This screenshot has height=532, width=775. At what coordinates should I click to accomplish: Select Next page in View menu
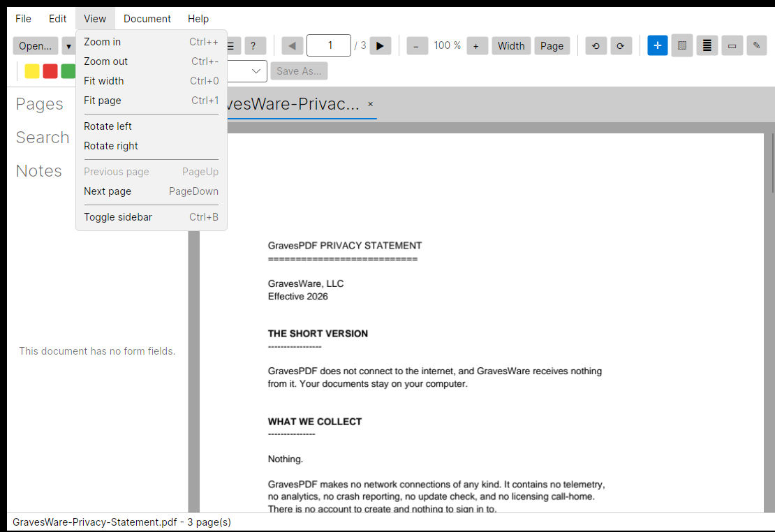point(152,191)
